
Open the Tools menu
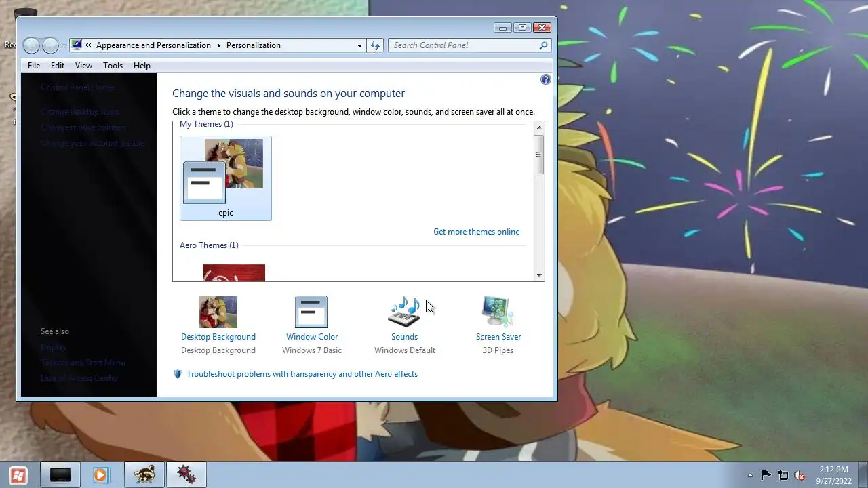[x=113, y=66]
